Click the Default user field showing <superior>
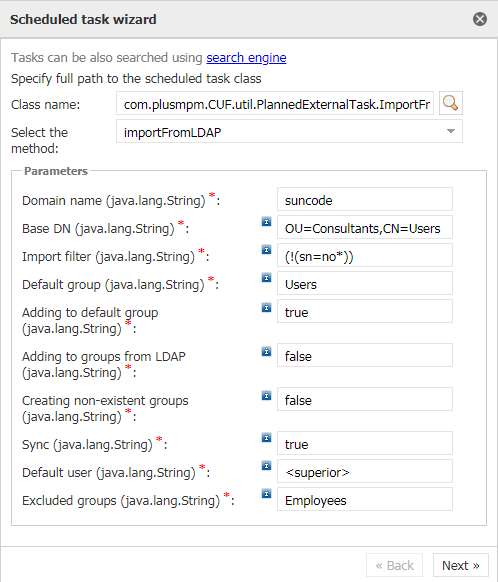The image size is (498, 582). [x=365, y=471]
